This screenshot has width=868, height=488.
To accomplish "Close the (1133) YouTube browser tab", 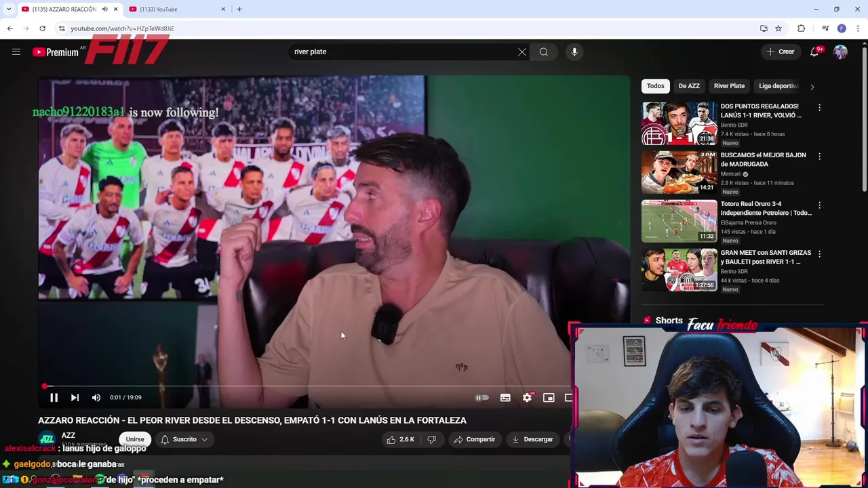I will pyautogui.click(x=223, y=9).
